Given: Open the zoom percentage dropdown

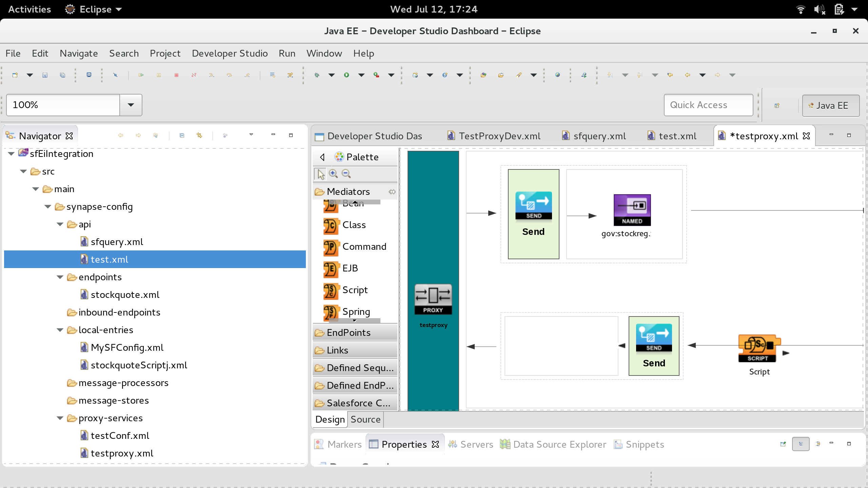Looking at the screenshot, I should pos(131,105).
